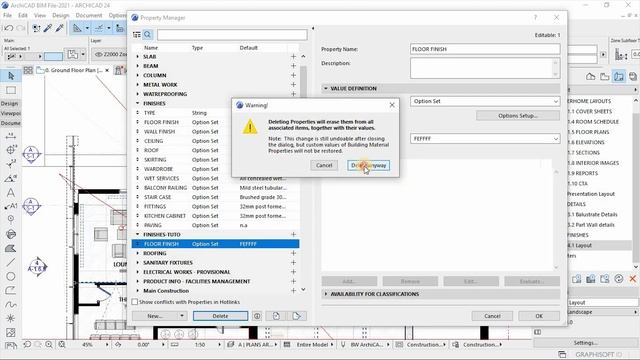Open Layout Book icon in Navigator

point(619,76)
